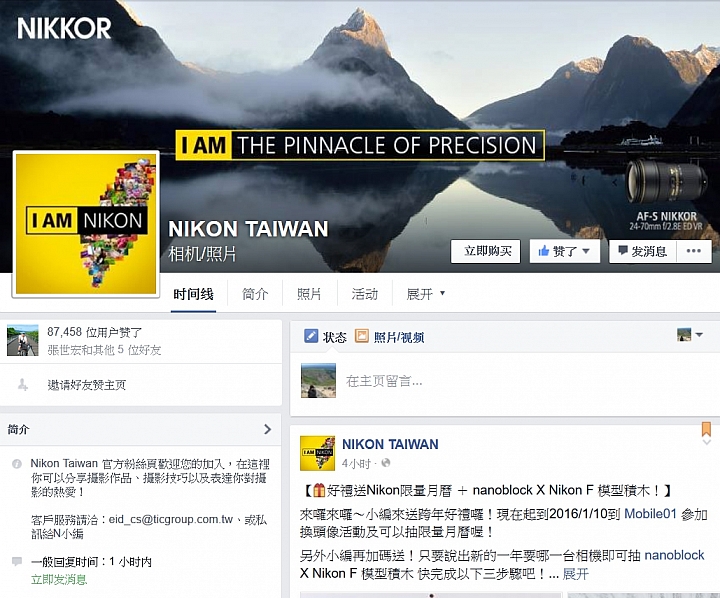Open the 照片 tab
Image resolution: width=720 pixels, height=598 pixels.
pyautogui.click(x=309, y=293)
